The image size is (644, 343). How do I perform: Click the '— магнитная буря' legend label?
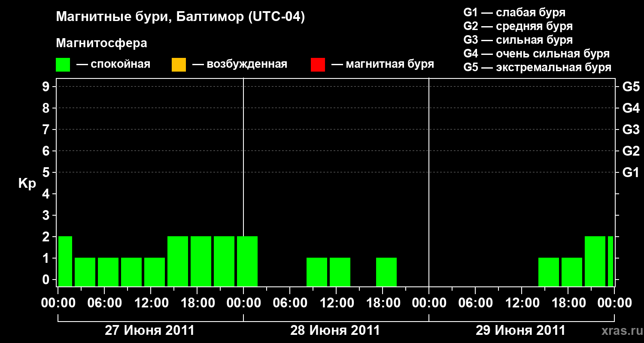pos(383,65)
